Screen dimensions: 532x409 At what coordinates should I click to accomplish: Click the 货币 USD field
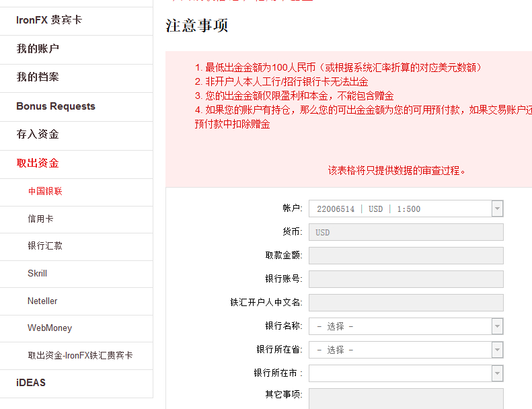pos(406,232)
